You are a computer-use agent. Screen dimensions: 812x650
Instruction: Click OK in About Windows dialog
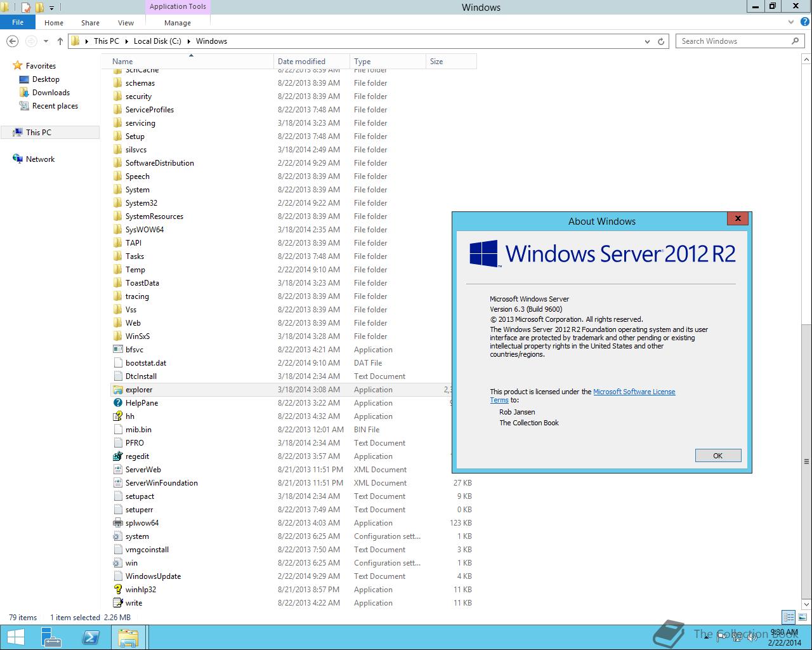tap(717, 456)
